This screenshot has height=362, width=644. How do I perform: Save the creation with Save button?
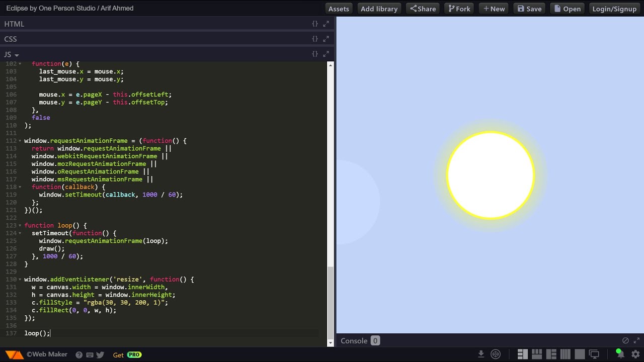[x=529, y=9]
